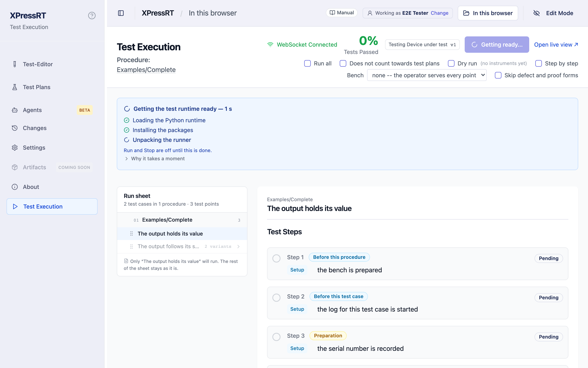Expand 'Why it takes a moment'

pyautogui.click(x=155, y=159)
